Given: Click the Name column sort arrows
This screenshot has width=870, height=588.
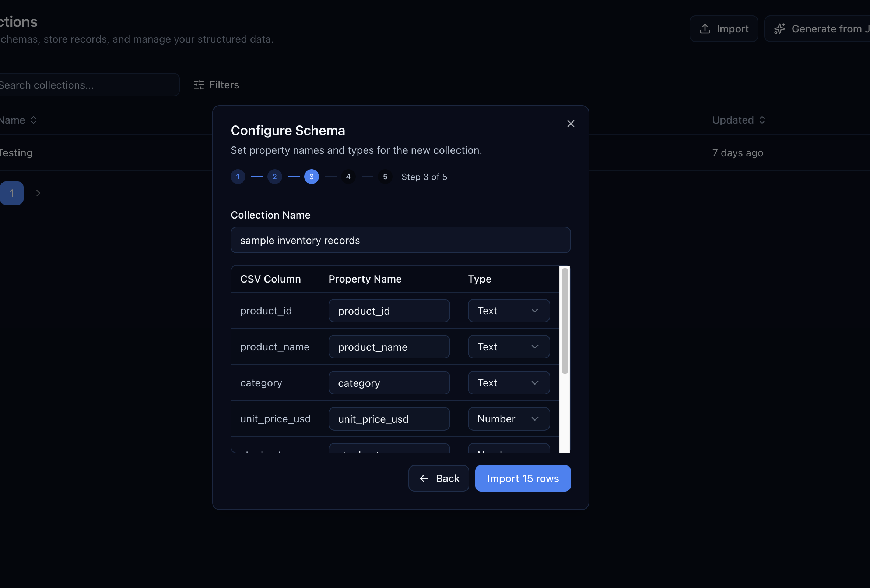Looking at the screenshot, I should (33, 120).
